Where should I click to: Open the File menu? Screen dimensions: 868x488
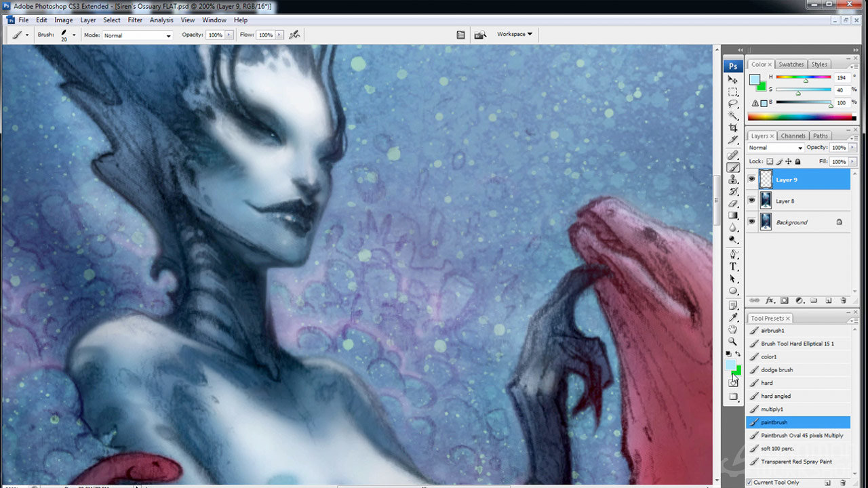click(24, 20)
